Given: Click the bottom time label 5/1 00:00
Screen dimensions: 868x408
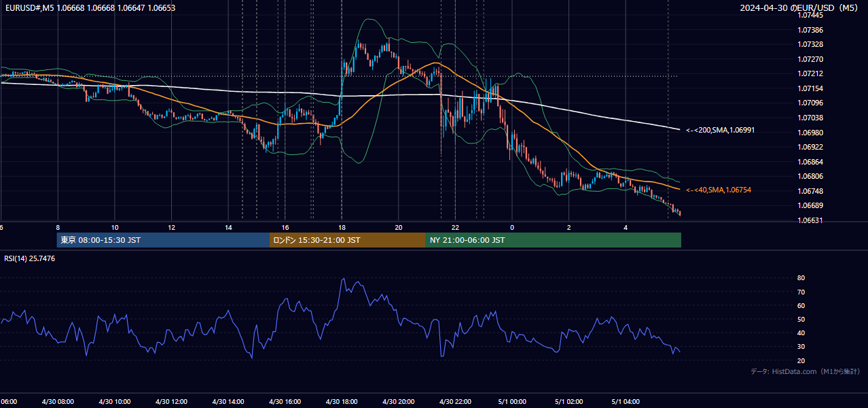Looking at the screenshot, I should [x=512, y=402].
